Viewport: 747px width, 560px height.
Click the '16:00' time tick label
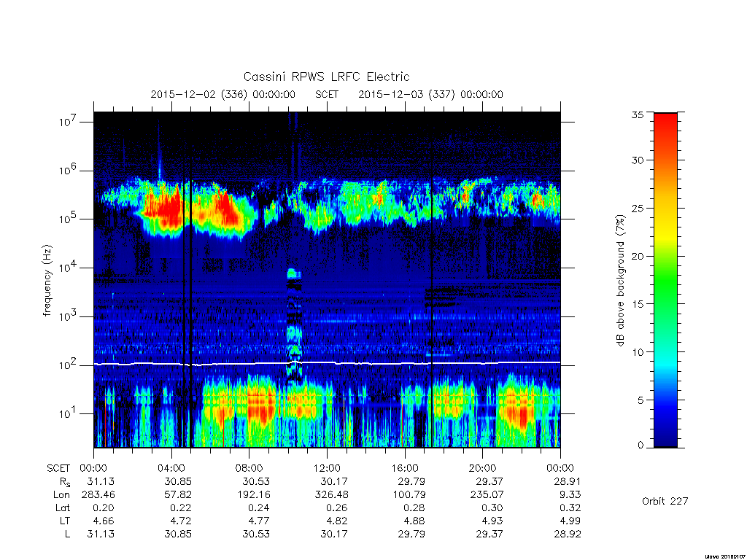click(x=405, y=468)
